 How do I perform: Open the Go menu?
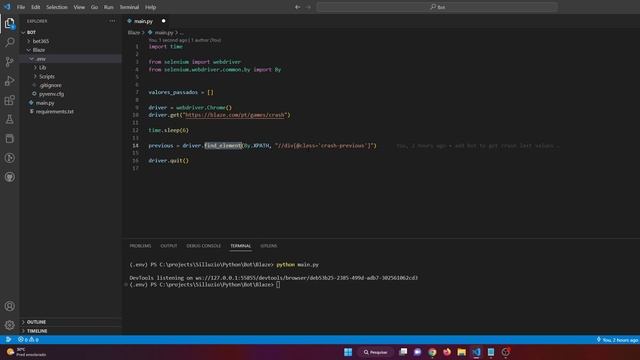point(94,7)
